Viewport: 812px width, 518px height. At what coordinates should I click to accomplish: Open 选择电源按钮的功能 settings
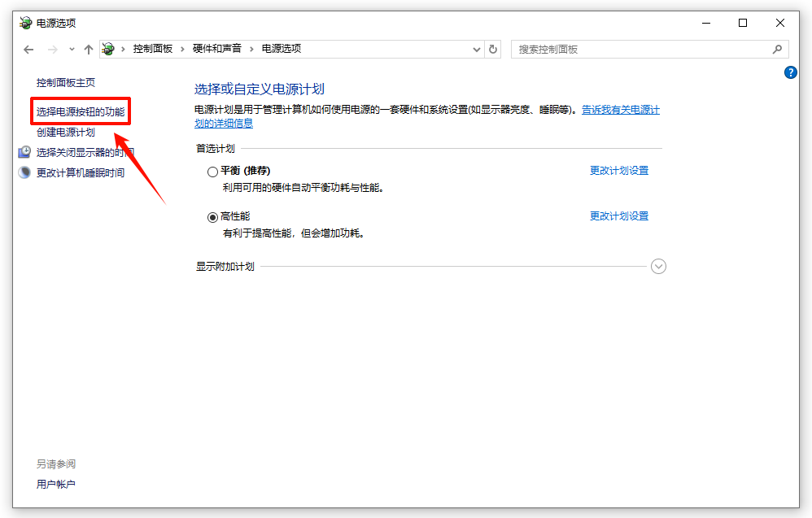[81, 111]
